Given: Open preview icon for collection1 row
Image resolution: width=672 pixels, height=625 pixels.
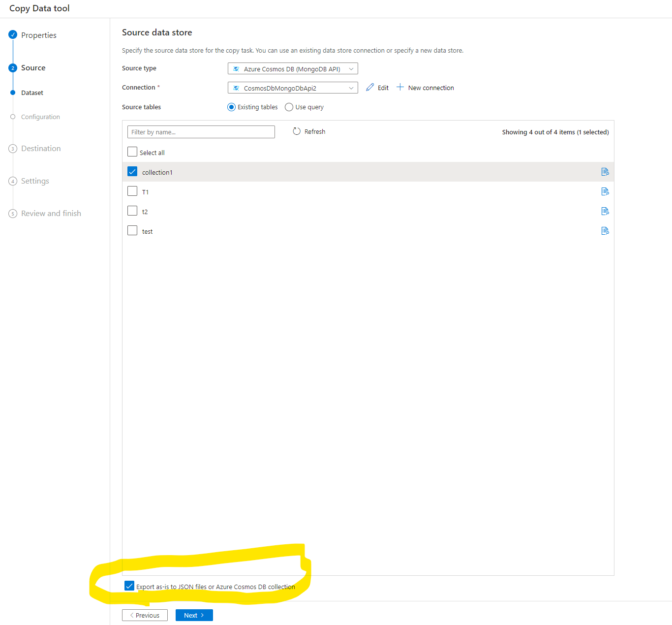Looking at the screenshot, I should pyautogui.click(x=605, y=172).
